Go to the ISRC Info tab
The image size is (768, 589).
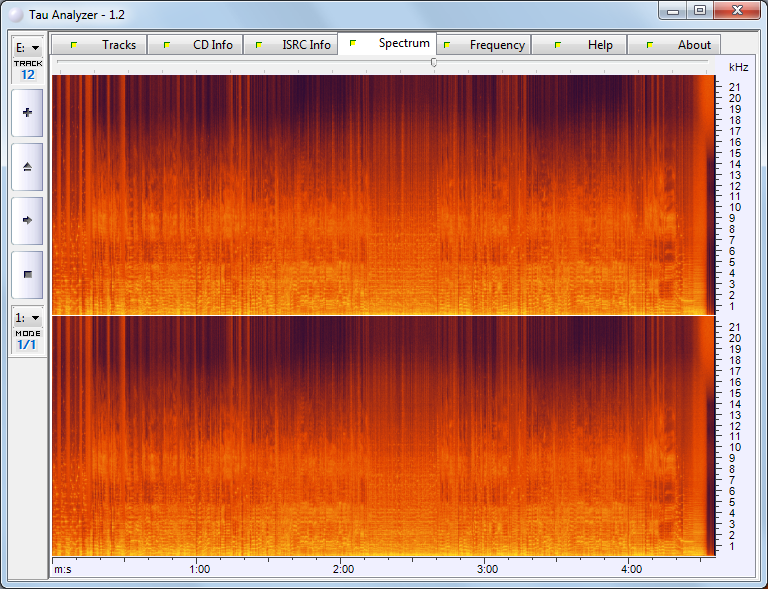click(x=296, y=45)
